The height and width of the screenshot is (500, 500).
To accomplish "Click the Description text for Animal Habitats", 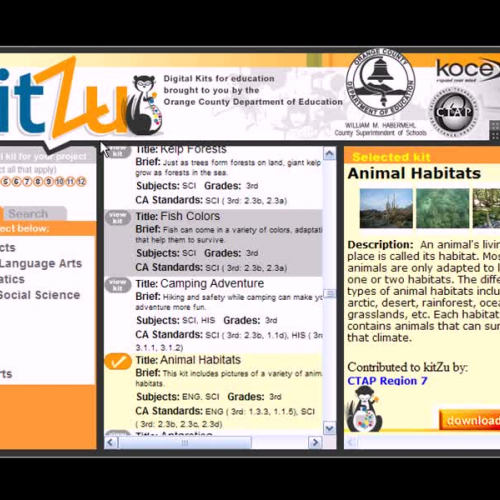I will [x=423, y=291].
